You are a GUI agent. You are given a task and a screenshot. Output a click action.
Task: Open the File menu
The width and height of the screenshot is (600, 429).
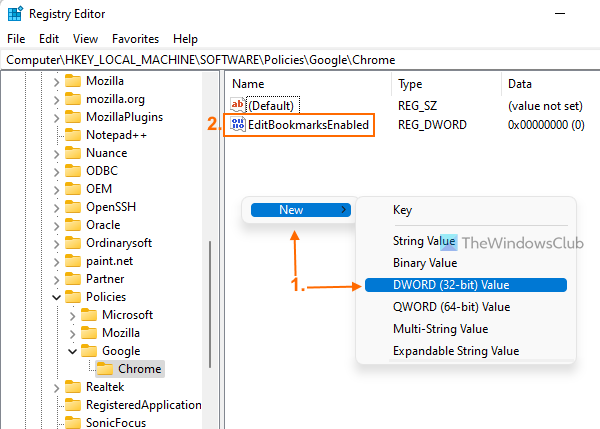pos(16,39)
